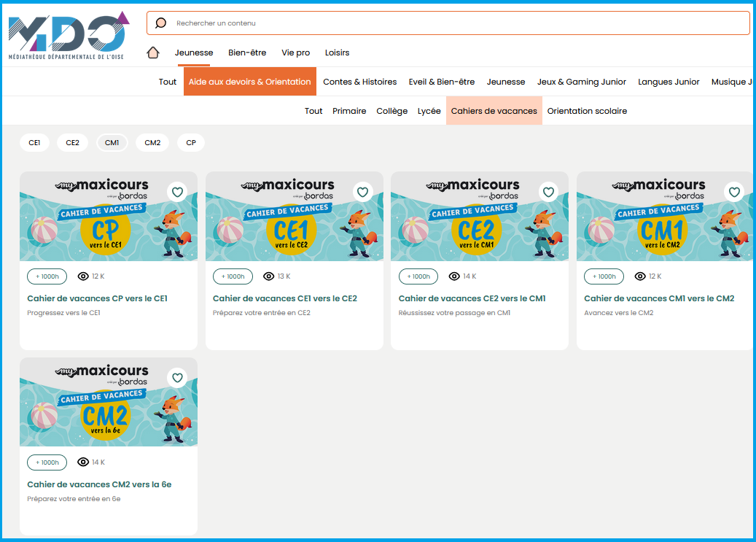Click the views eye icon on CM1 vers le CM2 card

pos(640,276)
